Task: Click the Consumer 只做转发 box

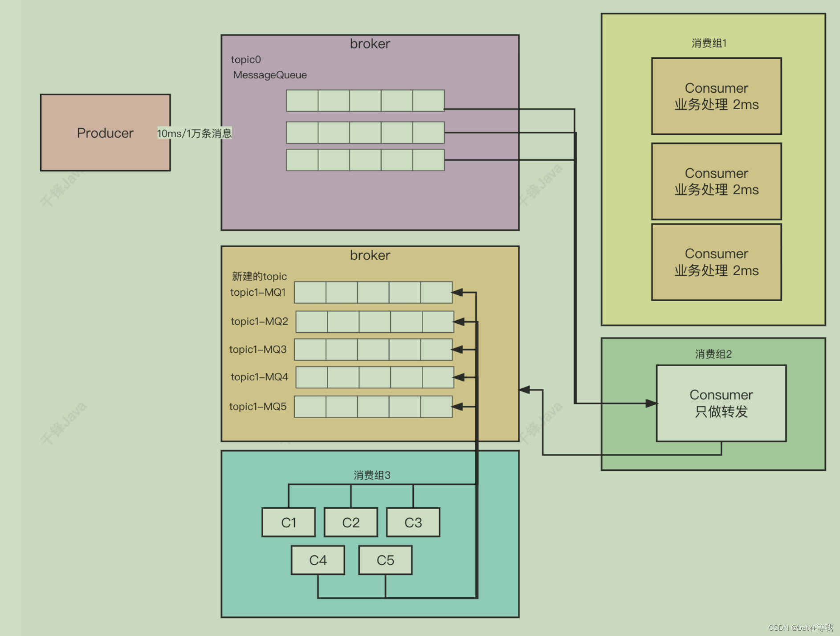Action: pos(721,404)
